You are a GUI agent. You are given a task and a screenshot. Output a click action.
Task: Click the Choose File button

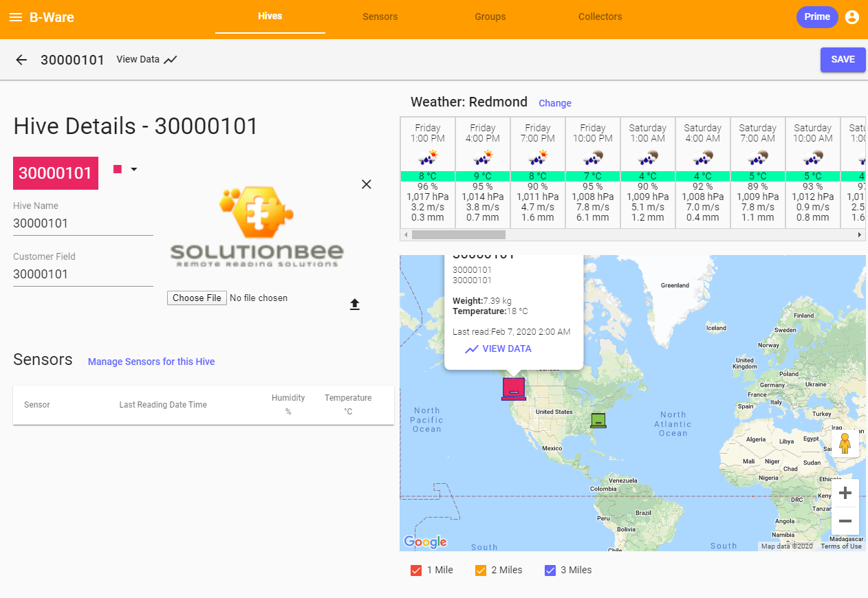197,298
